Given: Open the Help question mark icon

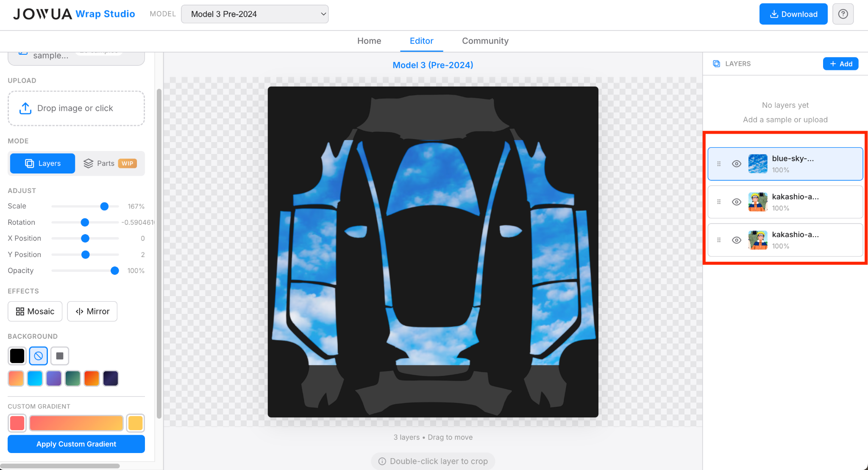Looking at the screenshot, I should pyautogui.click(x=843, y=14).
